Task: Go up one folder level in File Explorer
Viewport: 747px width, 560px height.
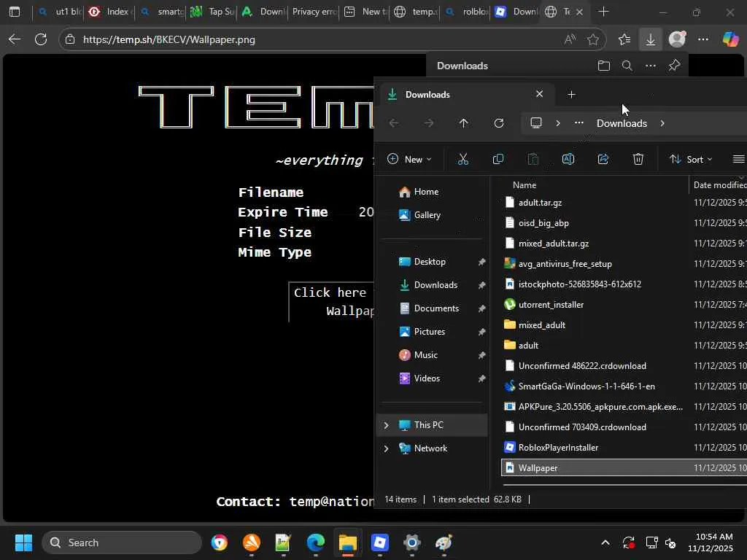Action: pyautogui.click(x=463, y=123)
